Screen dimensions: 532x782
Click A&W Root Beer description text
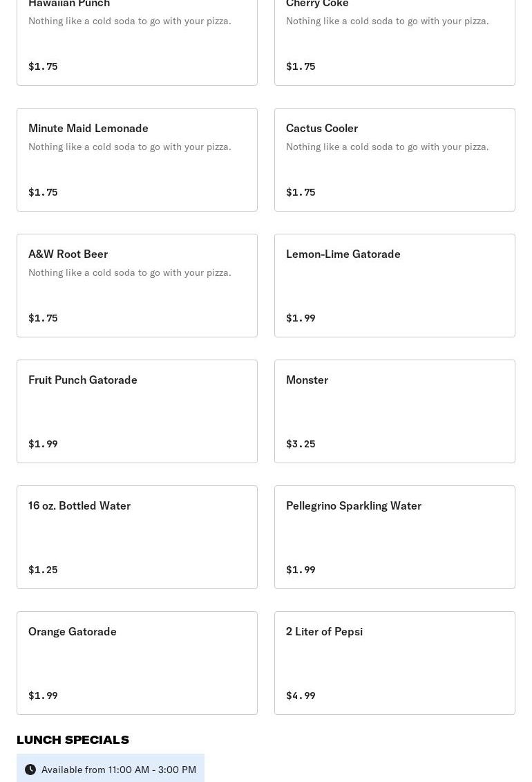click(x=129, y=272)
